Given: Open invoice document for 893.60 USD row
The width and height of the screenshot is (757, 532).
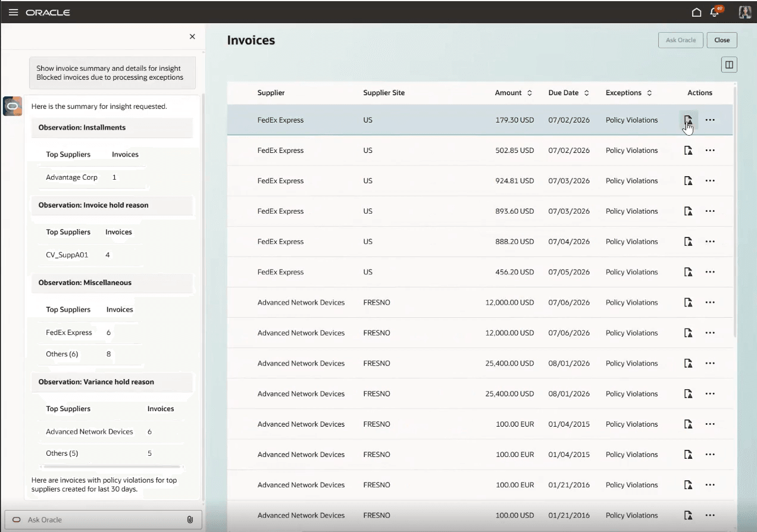Looking at the screenshot, I should pos(688,211).
